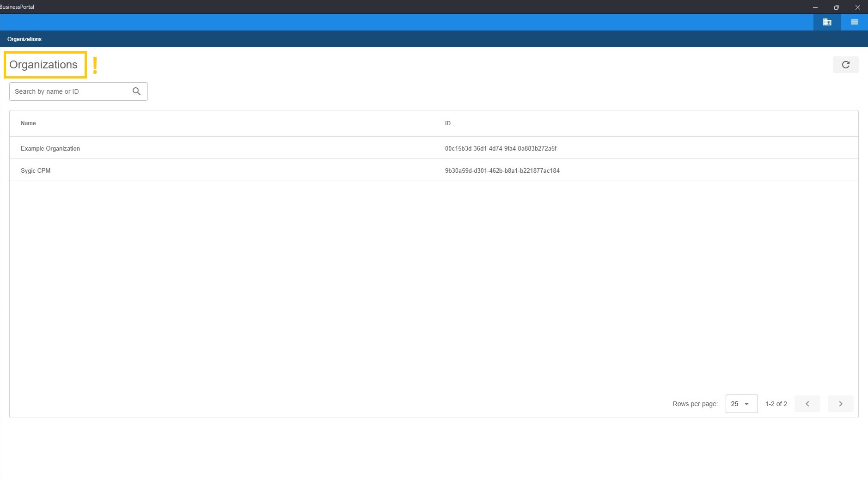Open the Sygic CPM organization
868x480 pixels.
tap(36, 170)
